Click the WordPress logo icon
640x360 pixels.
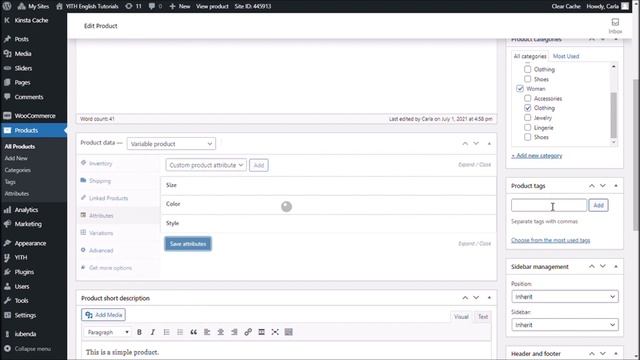point(7,6)
